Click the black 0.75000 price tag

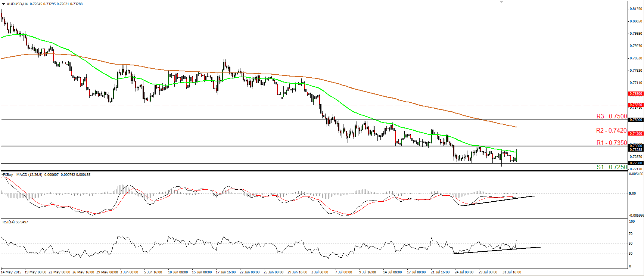(636, 120)
